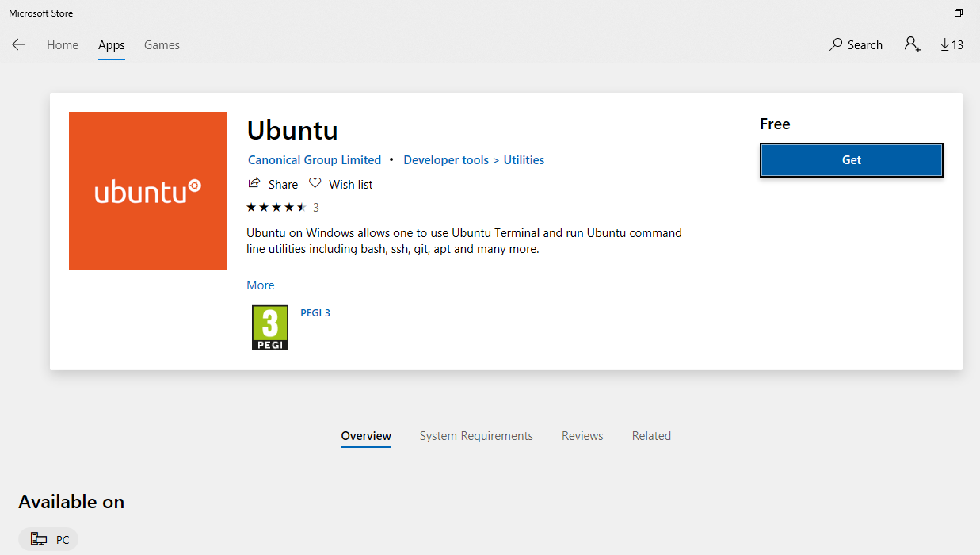Image resolution: width=980 pixels, height=555 pixels.
Task: Click the Share icon
Action: point(254,184)
